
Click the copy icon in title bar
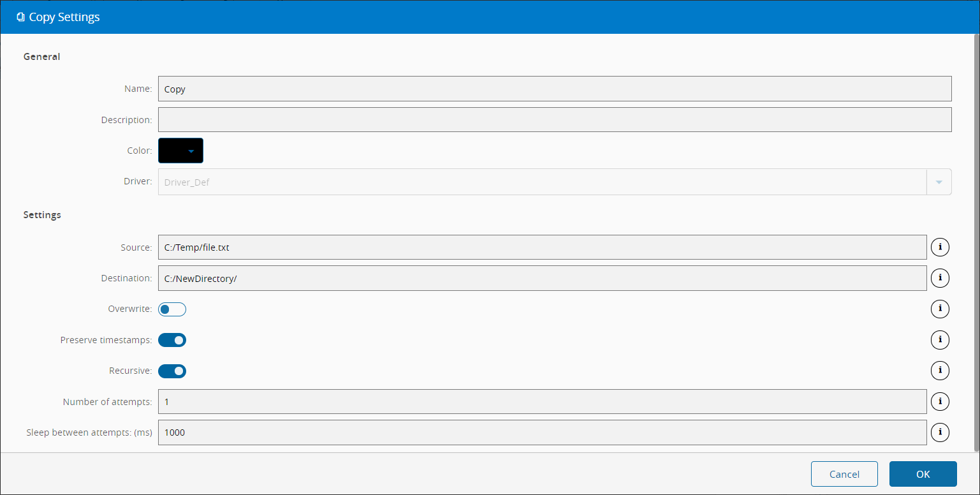(x=21, y=17)
